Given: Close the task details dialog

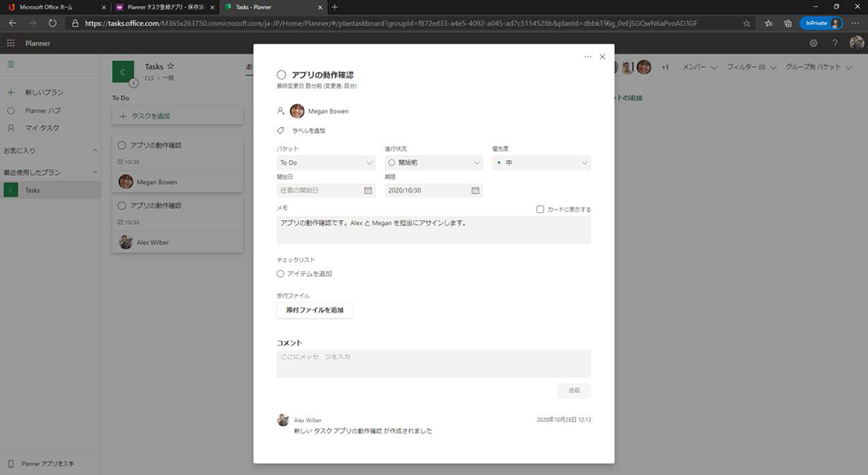Looking at the screenshot, I should (x=602, y=57).
